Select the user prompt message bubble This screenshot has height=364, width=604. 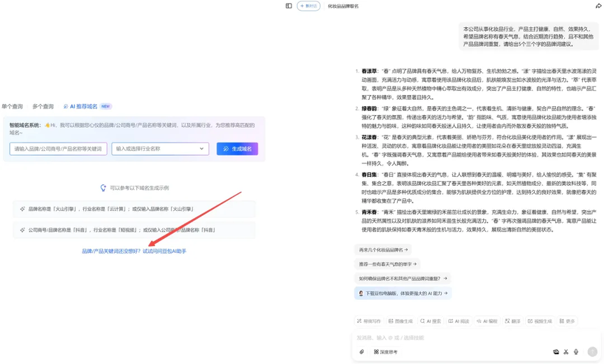529,36
